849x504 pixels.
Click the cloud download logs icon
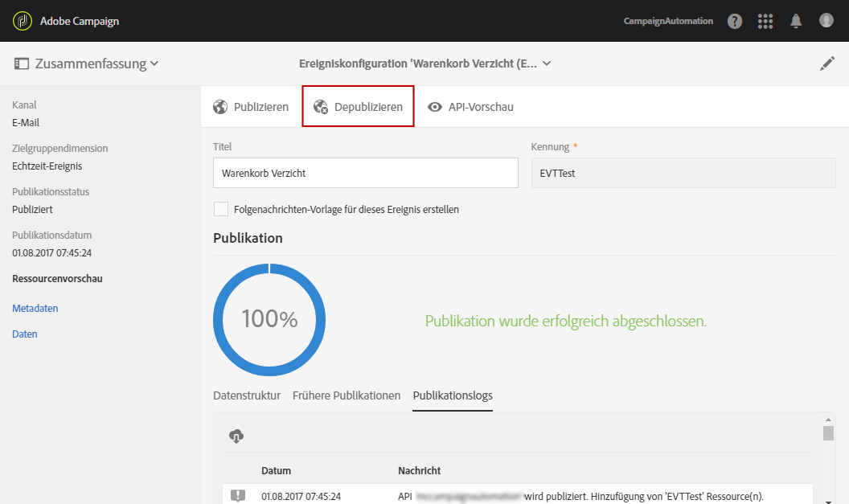coord(236,436)
